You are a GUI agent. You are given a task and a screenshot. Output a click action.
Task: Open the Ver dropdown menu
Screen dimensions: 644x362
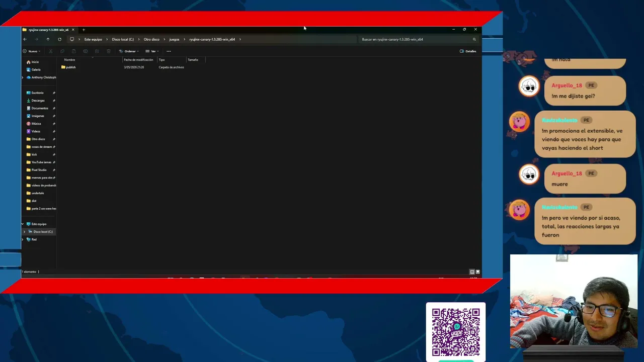(152, 51)
